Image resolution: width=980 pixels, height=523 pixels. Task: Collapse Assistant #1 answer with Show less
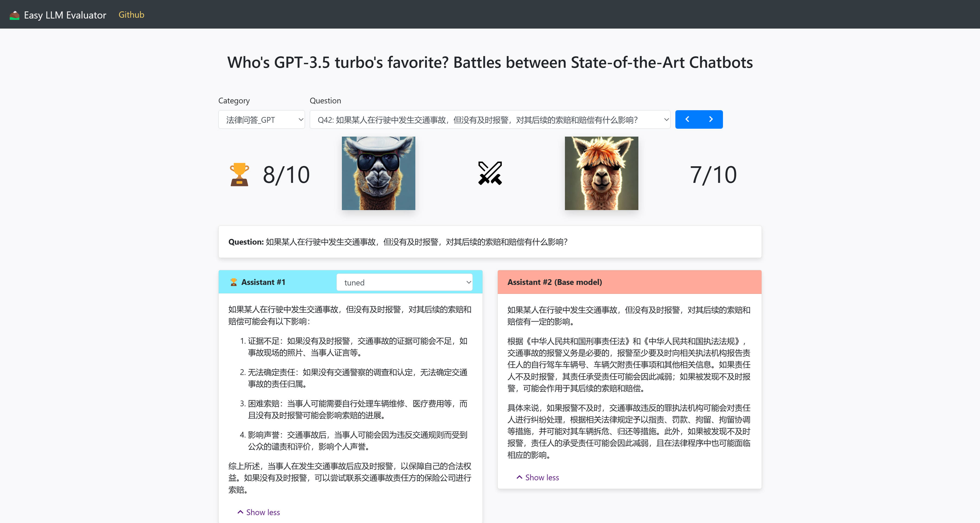(259, 512)
